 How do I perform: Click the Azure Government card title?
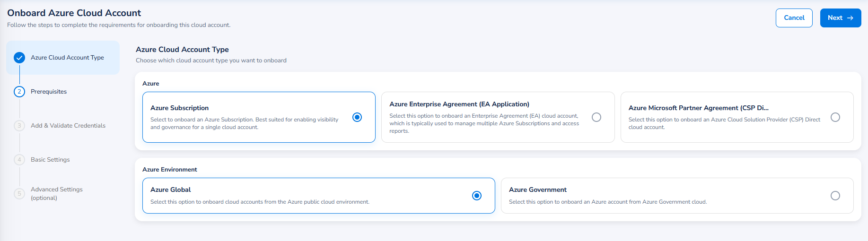(538, 190)
